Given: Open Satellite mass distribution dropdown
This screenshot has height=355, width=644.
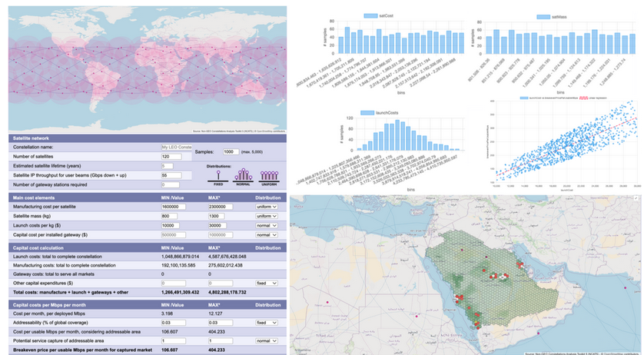Looking at the screenshot, I should (268, 217).
